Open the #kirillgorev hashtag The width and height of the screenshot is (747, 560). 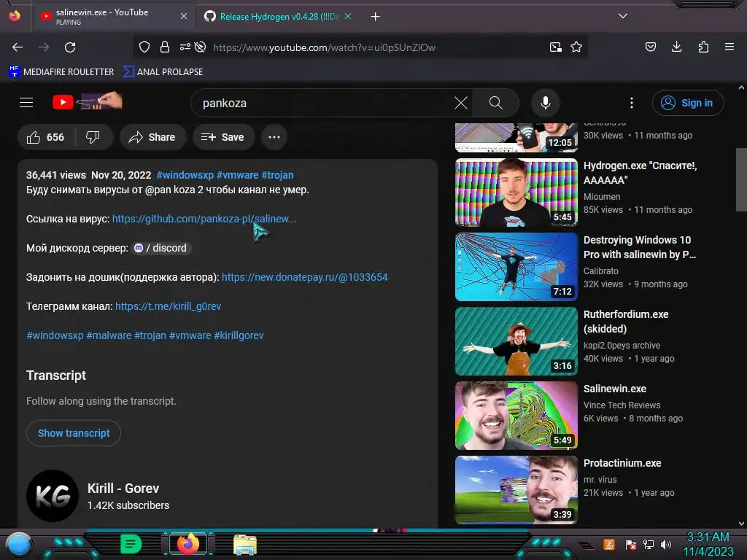click(239, 335)
